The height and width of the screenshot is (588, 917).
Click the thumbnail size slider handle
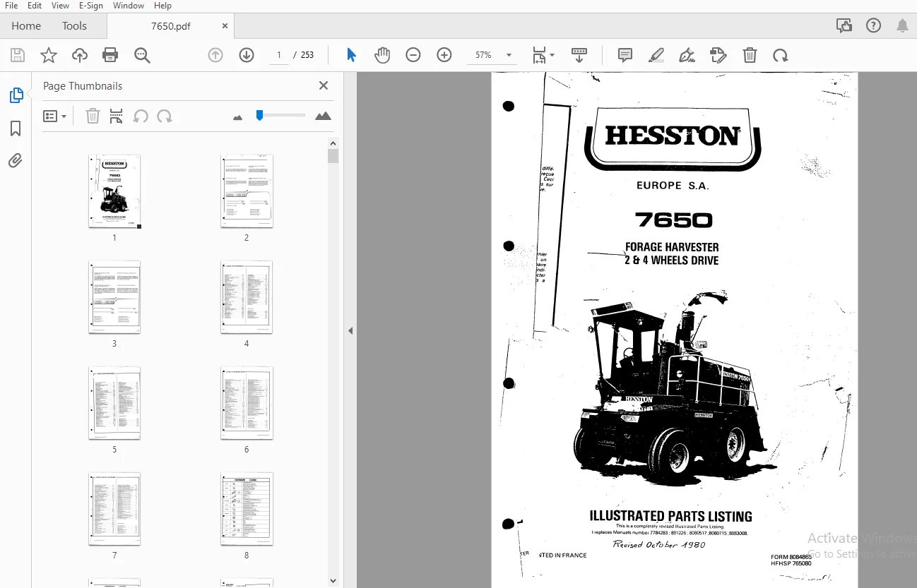(x=260, y=115)
